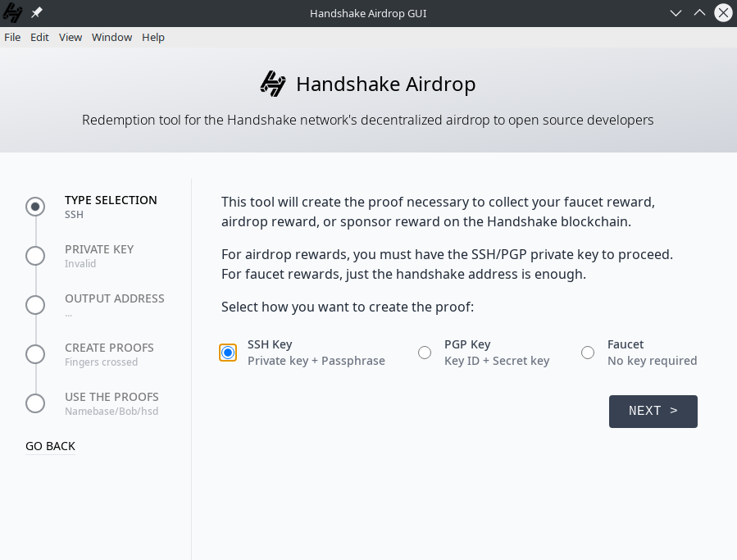Click the NEXT button
The height and width of the screenshot is (560, 737).
point(653,412)
